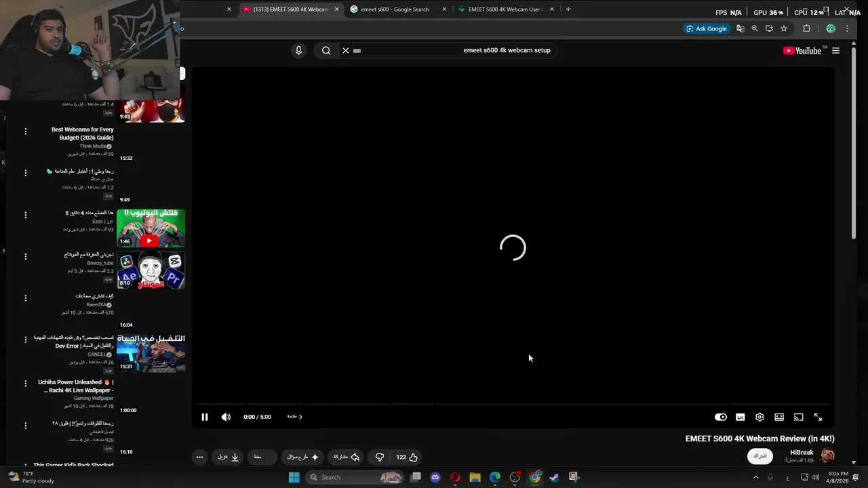Open options menu for Uchiha Power video
The height and width of the screenshot is (488, 868).
click(26, 384)
